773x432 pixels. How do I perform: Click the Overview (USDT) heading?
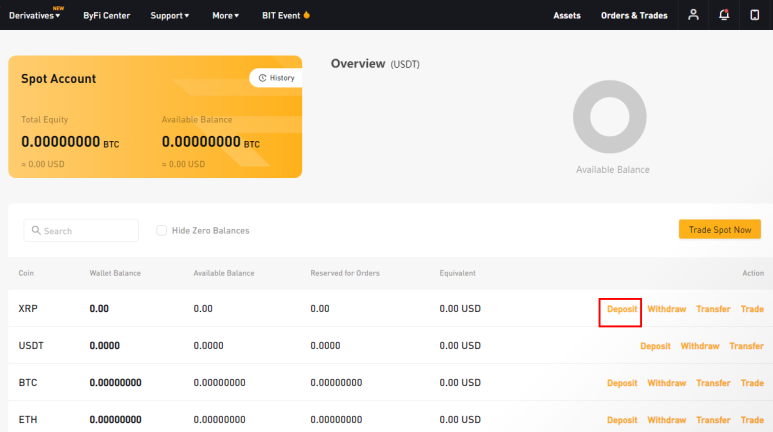[375, 64]
